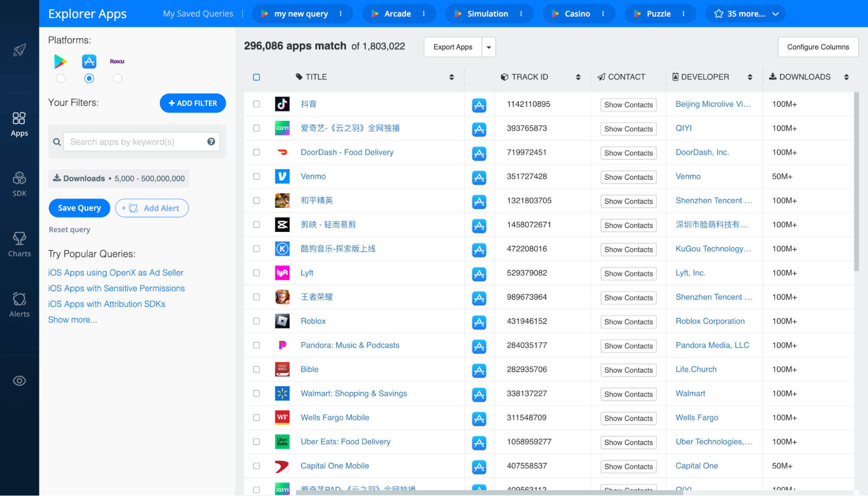Expand the 35 more saved queries dropdown
This screenshot has width=868, height=496.
tap(745, 14)
